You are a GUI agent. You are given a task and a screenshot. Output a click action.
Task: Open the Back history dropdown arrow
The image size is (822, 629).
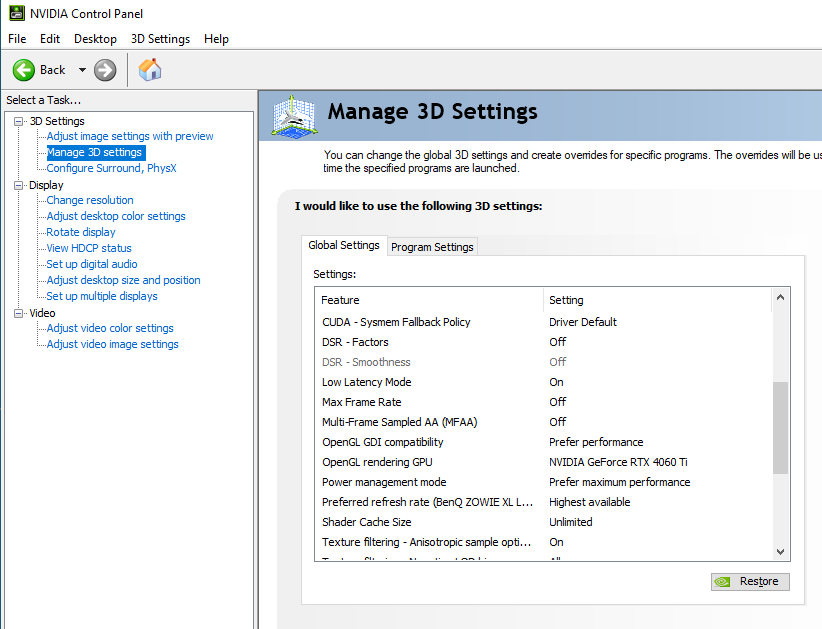click(x=82, y=70)
